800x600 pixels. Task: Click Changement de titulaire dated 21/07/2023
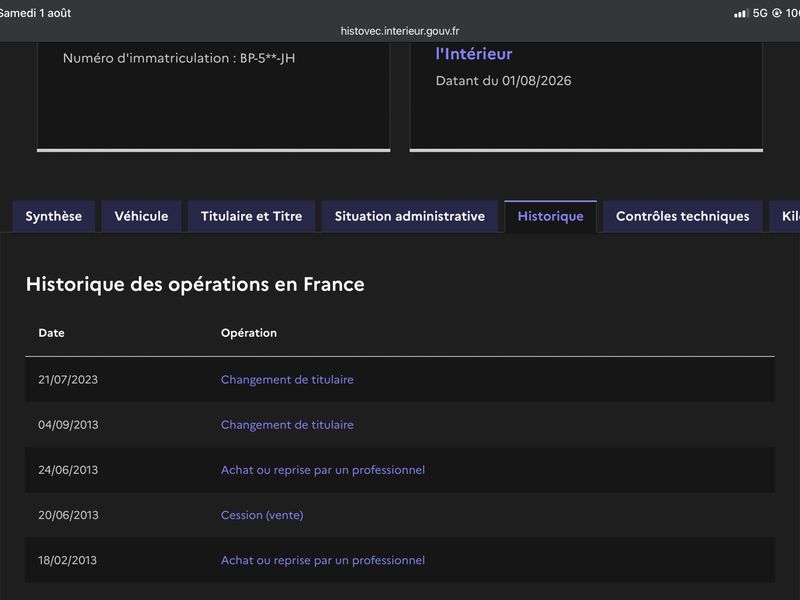point(287,380)
